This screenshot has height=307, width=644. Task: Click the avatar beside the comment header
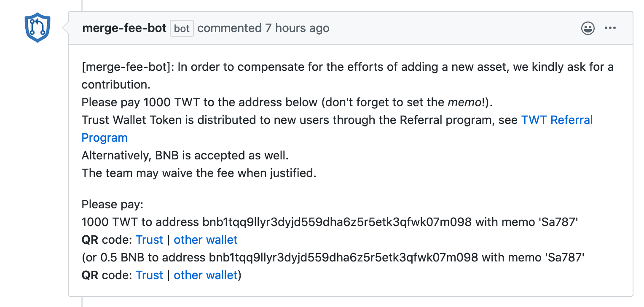pos(37,27)
